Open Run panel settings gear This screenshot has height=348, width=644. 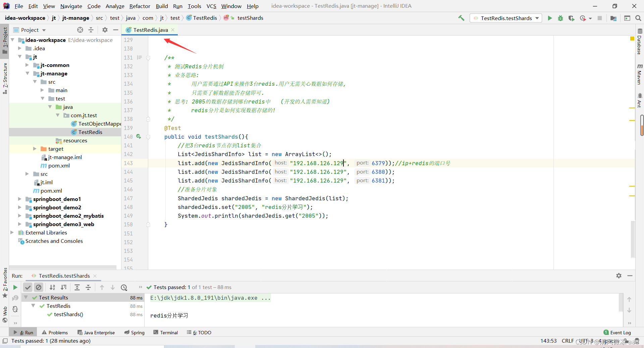[x=619, y=276]
